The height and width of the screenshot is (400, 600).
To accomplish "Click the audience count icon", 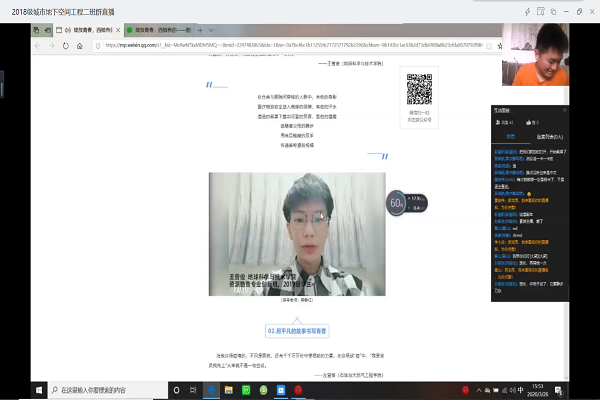I will (498, 122).
